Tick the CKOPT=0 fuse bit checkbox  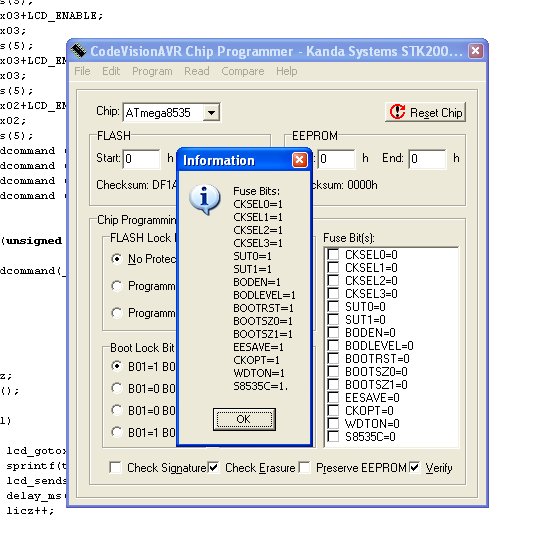[333, 410]
